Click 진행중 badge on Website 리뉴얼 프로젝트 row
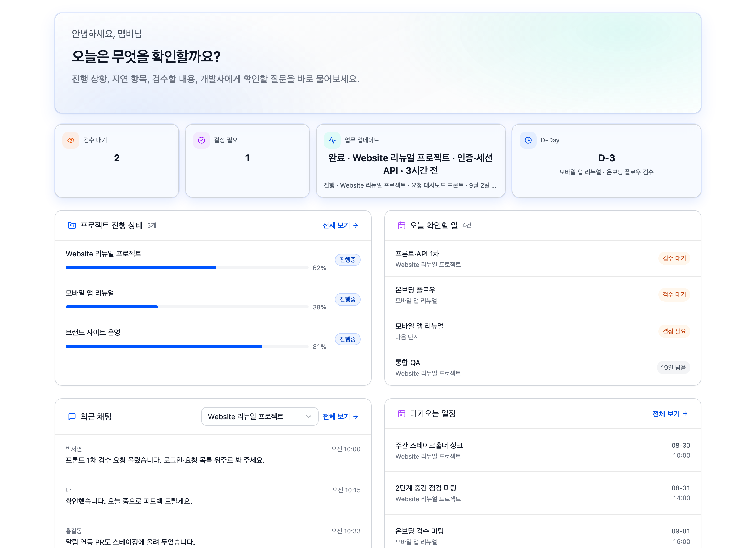The image size is (756, 548). pyautogui.click(x=347, y=260)
